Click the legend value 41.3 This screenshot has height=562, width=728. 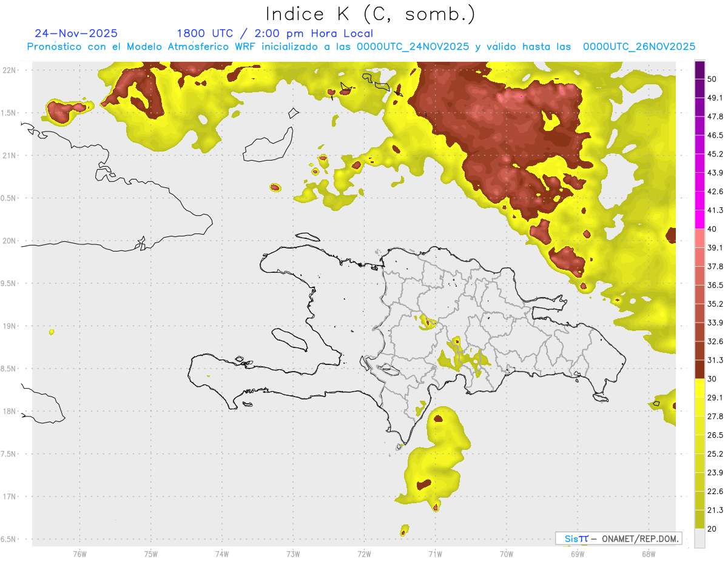tap(716, 210)
